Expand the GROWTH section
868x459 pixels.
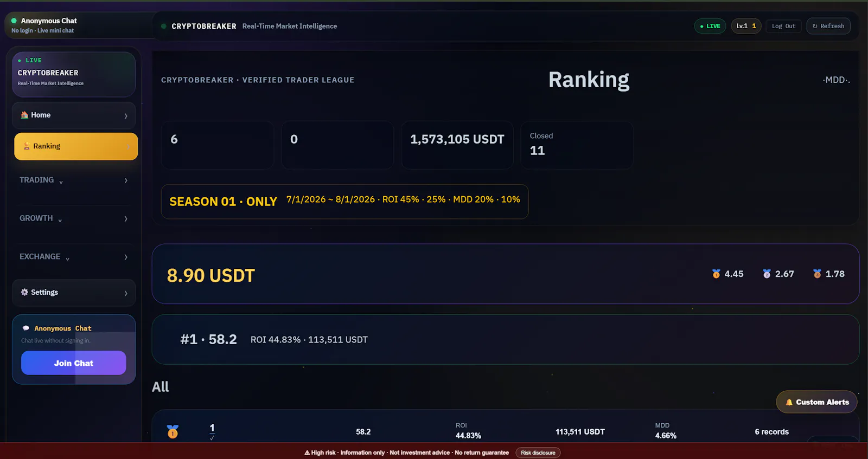pyautogui.click(x=74, y=219)
